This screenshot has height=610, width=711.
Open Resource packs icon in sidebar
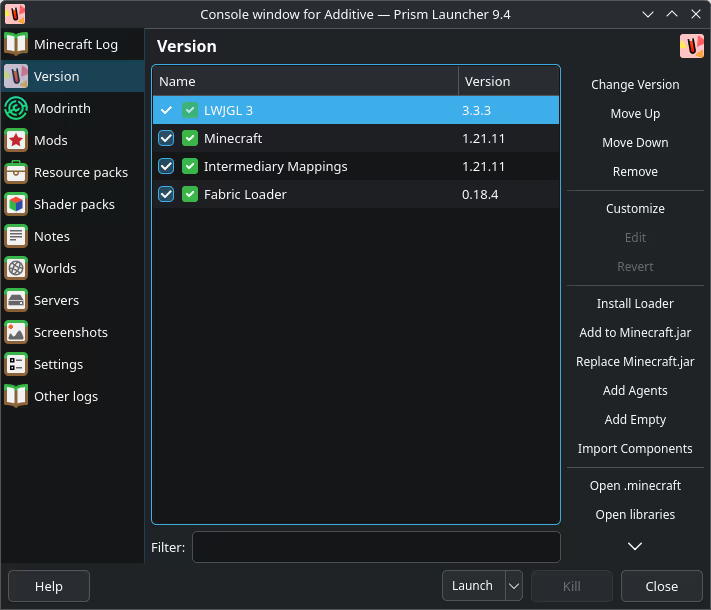tap(16, 172)
